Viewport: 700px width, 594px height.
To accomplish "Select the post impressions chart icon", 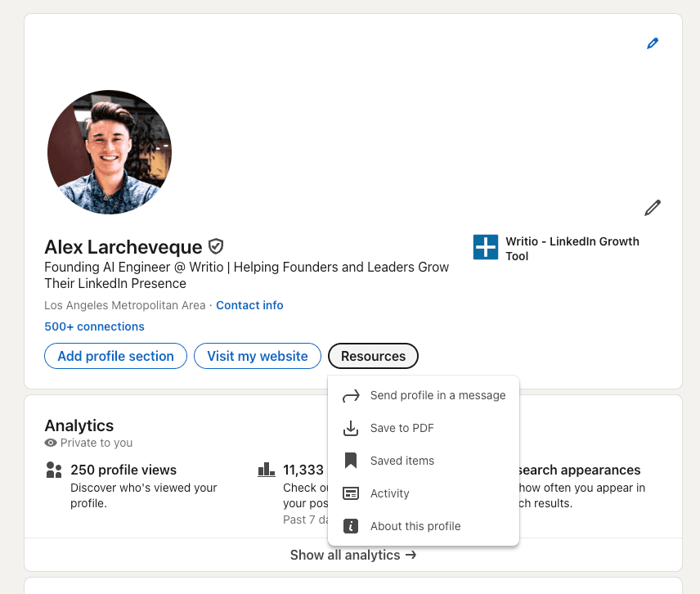I will [266, 470].
